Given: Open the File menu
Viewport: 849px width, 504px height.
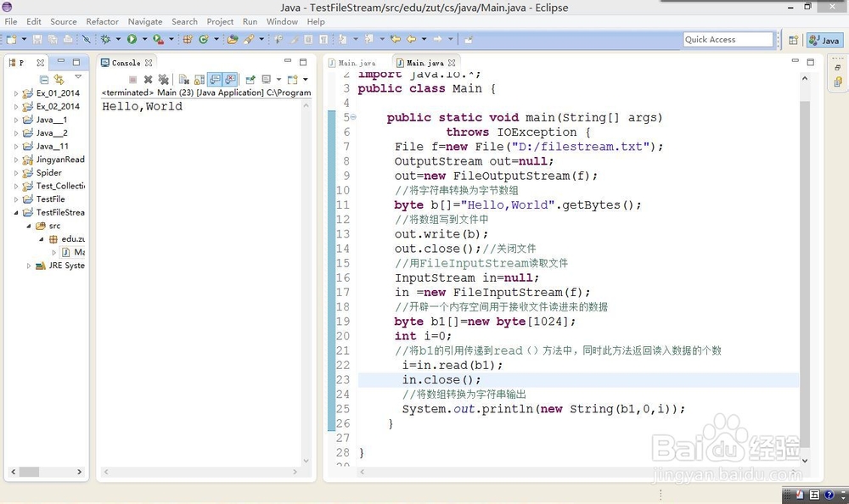Looking at the screenshot, I should [11, 22].
